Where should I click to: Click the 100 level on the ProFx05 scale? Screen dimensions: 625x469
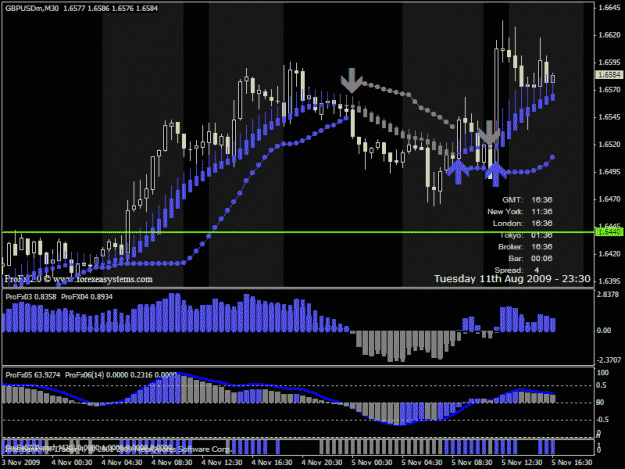click(x=603, y=373)
